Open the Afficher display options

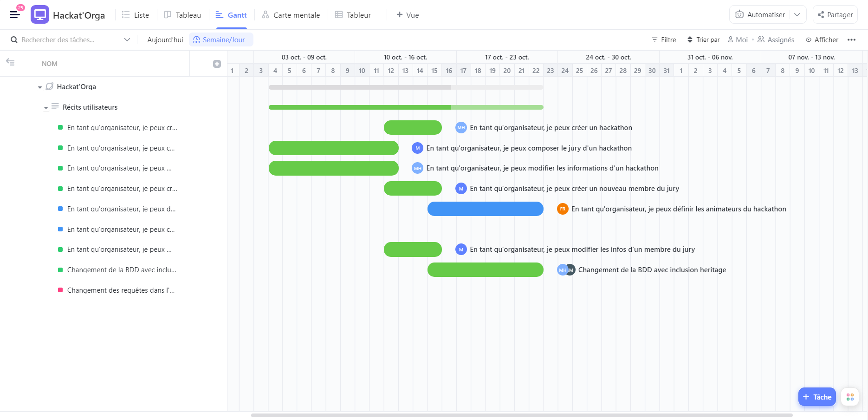pos(822,40)
